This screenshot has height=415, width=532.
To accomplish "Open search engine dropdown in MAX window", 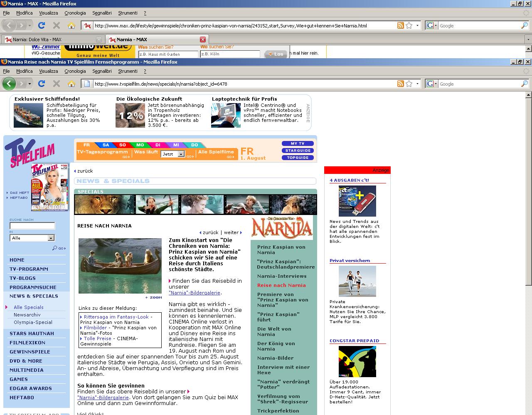I will [x=435, y=25].
